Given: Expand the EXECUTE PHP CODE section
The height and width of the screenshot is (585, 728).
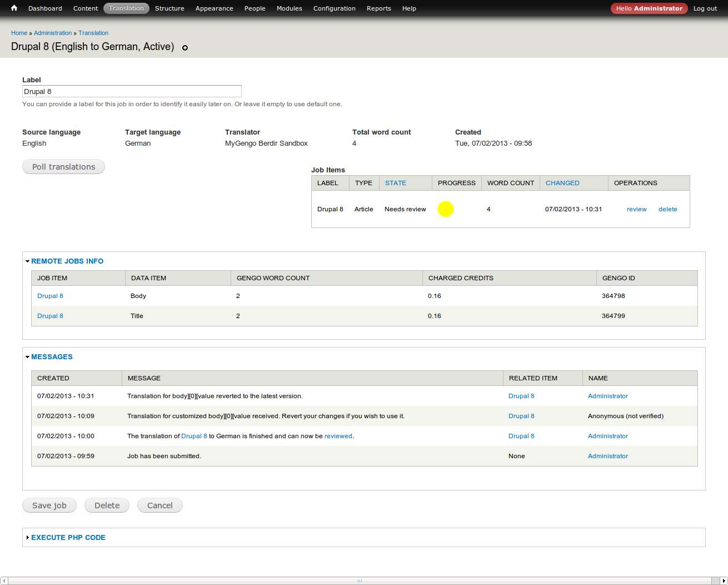Looking at the screenshot, I should 68,537.
